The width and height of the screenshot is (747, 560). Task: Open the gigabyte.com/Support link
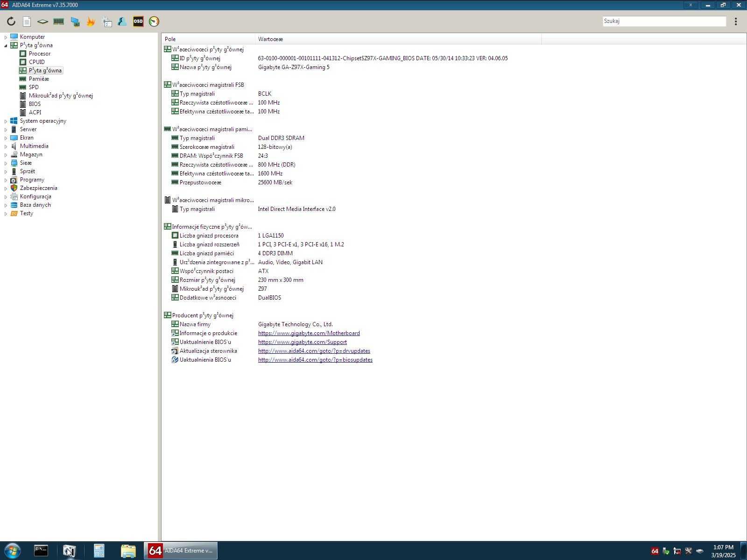tap(302, 342)
